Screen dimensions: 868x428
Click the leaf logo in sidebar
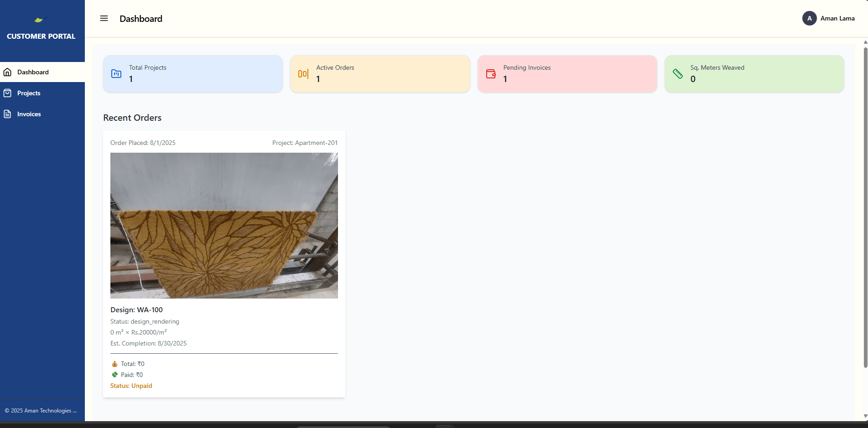coord(40,20)
